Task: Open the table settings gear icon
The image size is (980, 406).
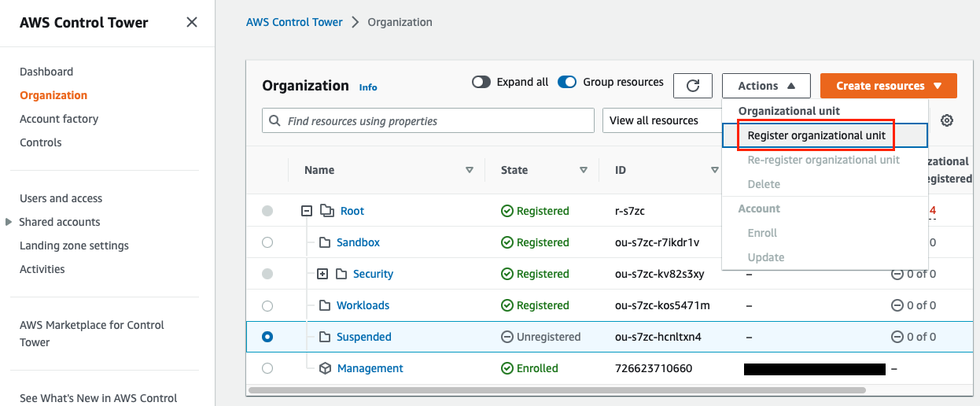Action: 947,120
